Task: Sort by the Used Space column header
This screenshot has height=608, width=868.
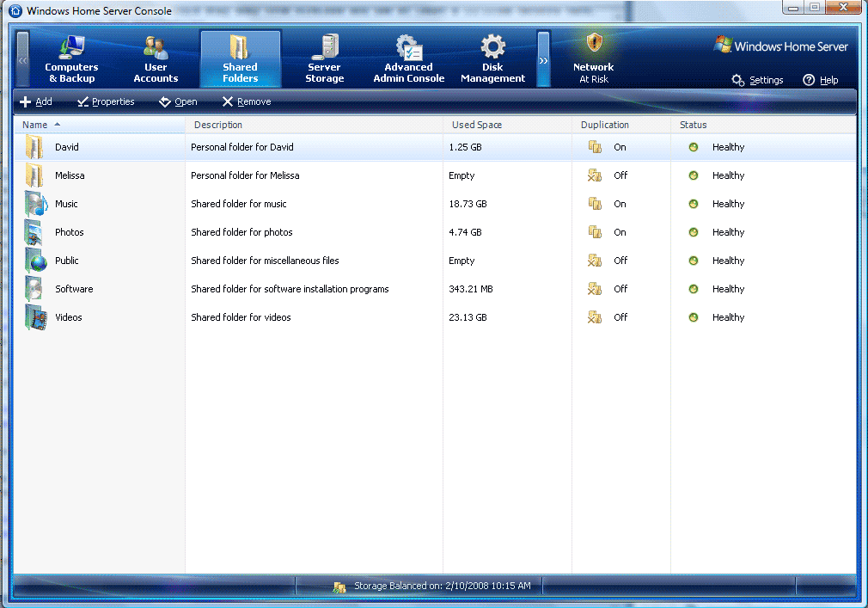Action: coord(507,126)
